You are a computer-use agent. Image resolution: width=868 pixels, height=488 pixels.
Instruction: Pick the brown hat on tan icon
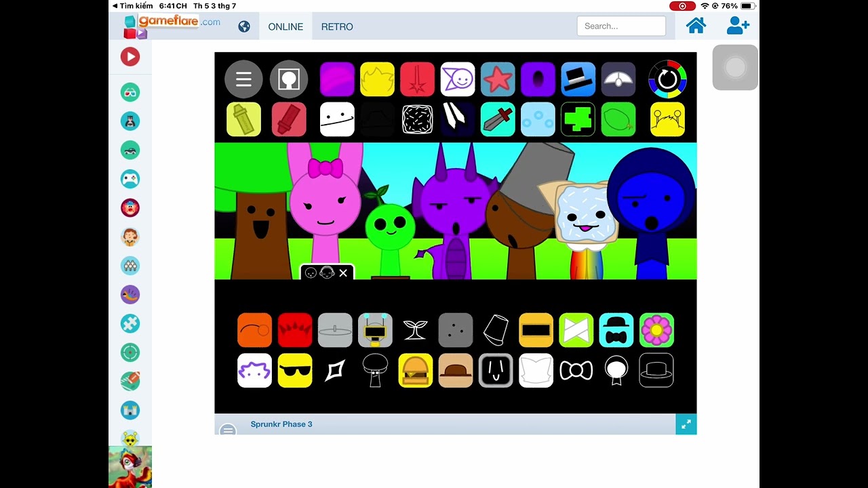pyautogui.click(x=456, y=371)
